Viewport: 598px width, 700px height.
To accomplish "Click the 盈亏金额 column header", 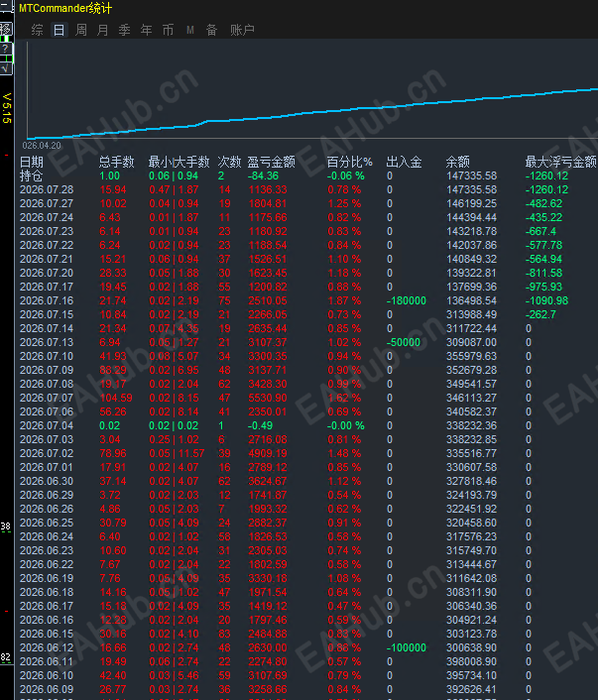I will [271, 162].
